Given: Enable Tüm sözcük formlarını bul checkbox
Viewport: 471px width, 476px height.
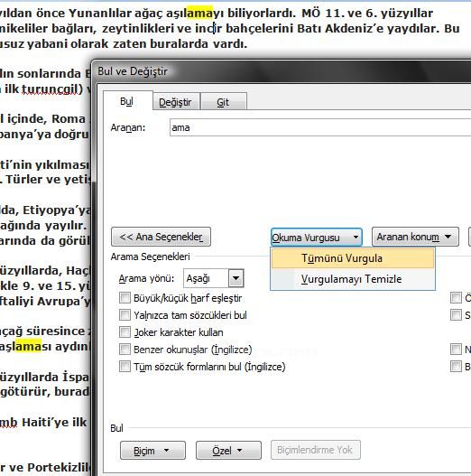Looking at the screenshot, I should (125, 367).
